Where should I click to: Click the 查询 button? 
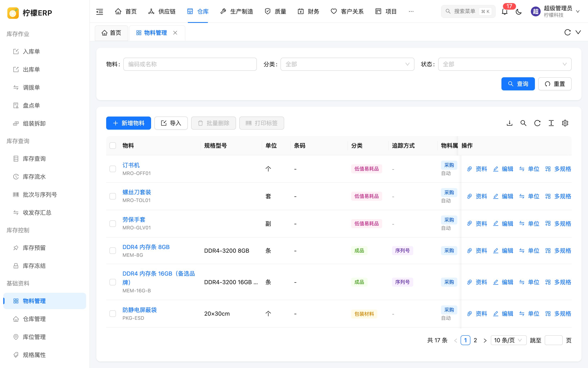point(518,84)
